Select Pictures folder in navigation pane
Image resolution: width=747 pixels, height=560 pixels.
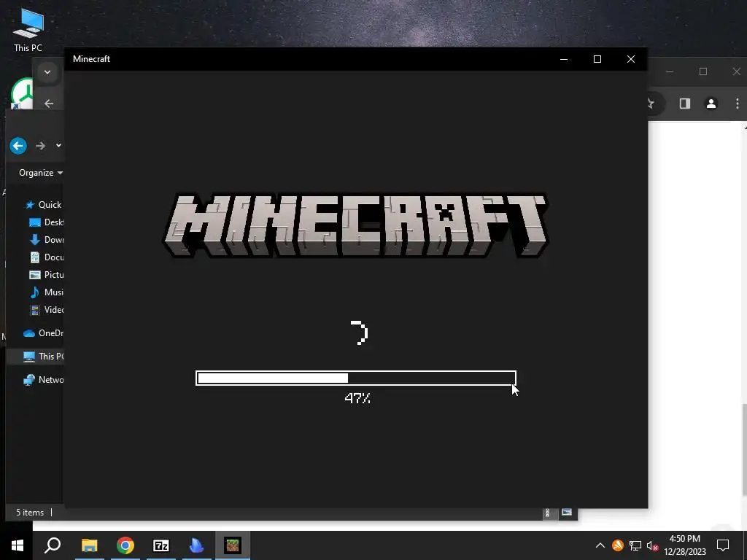click(x=46, y=275)
